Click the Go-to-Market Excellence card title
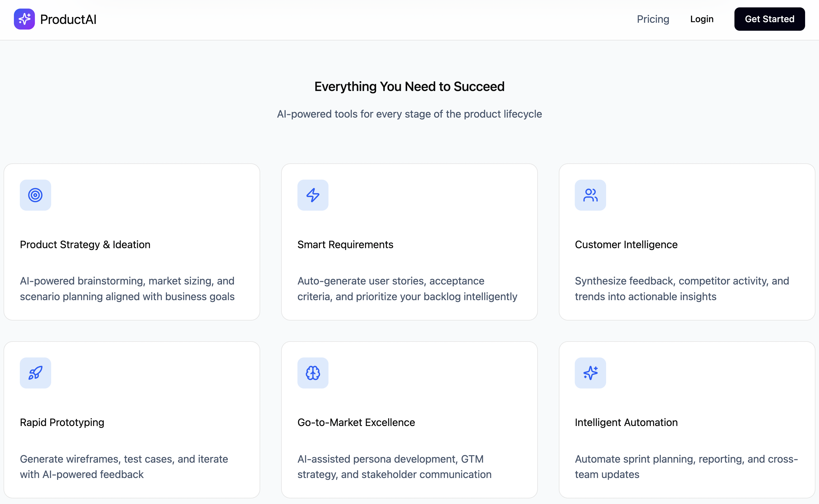Screen dimensions: 819x504 coord(356,422)
